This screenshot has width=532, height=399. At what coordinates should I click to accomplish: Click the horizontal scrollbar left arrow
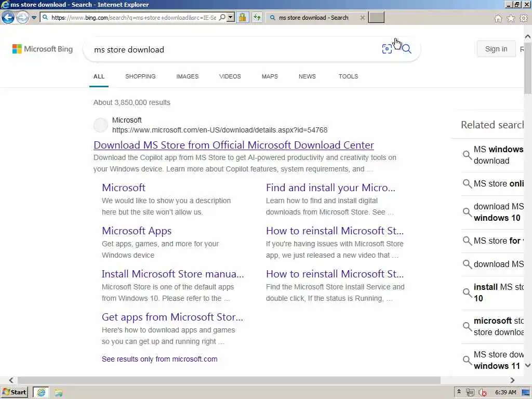pyautogui.click(x=11, y=380)
